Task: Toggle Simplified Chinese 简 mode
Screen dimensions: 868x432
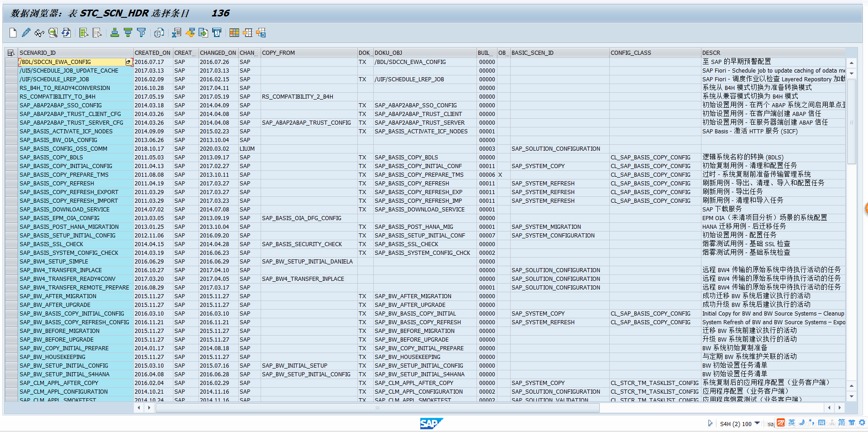Action: [842, 423]
